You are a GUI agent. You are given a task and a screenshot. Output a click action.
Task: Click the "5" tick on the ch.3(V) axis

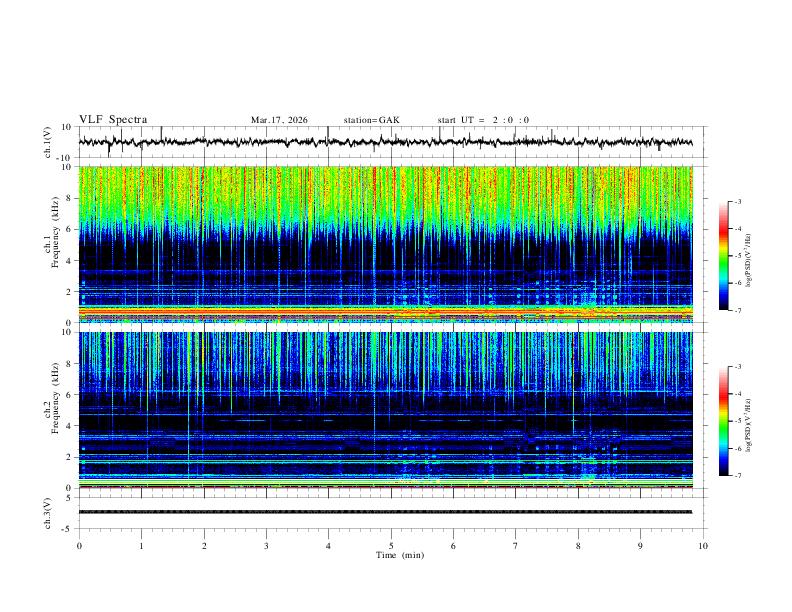69,498
